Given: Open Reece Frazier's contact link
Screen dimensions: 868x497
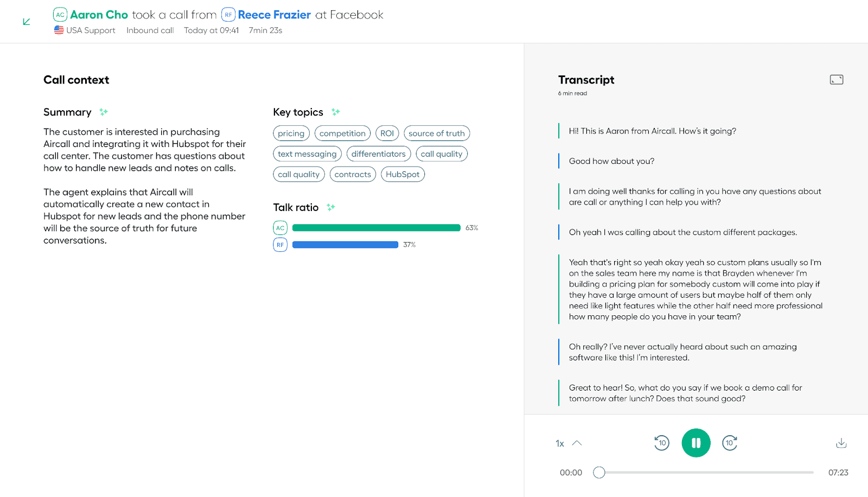Looking at the screenshot, I should (274, 15).
